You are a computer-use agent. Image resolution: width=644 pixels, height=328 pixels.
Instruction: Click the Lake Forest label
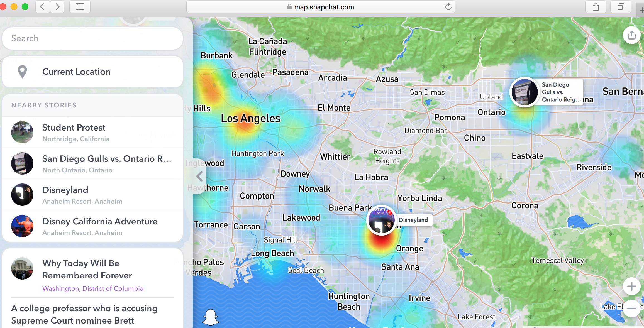(476, 317)
